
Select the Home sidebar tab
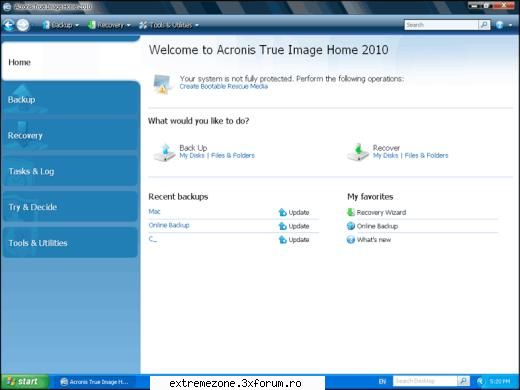(70, 62)
